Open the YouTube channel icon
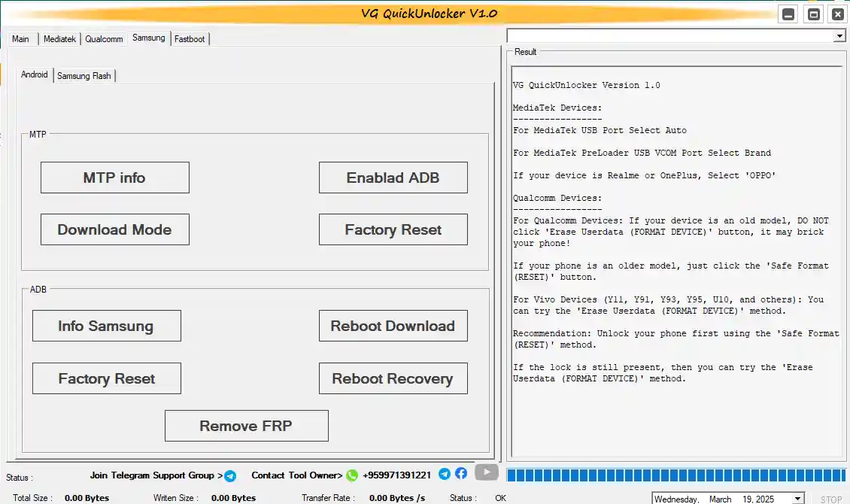 [486, 472]
